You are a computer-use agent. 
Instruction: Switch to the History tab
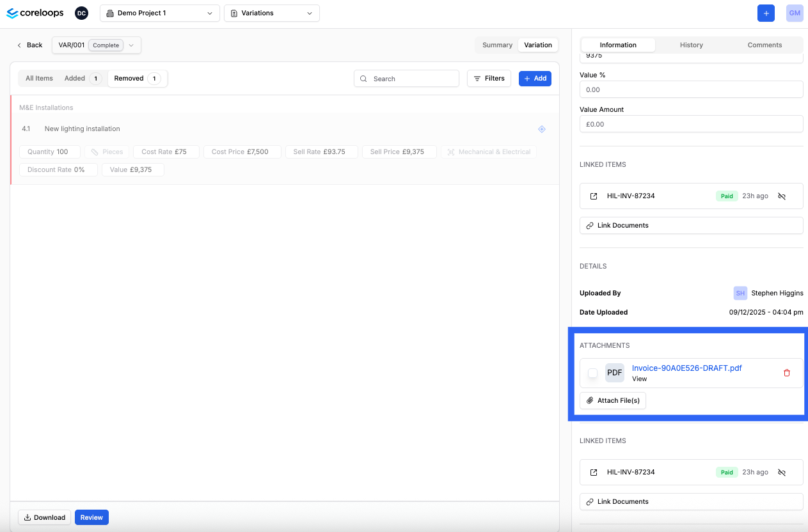[691, 45]
